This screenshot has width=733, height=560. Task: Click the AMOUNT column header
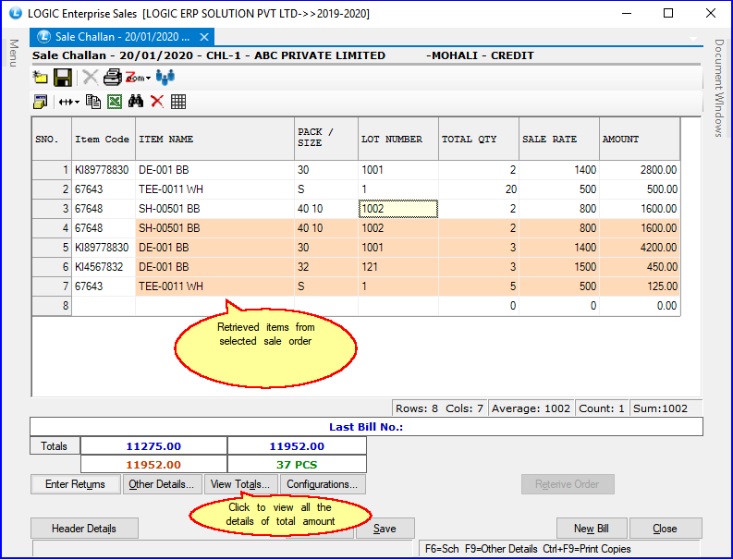click(640, 139)
